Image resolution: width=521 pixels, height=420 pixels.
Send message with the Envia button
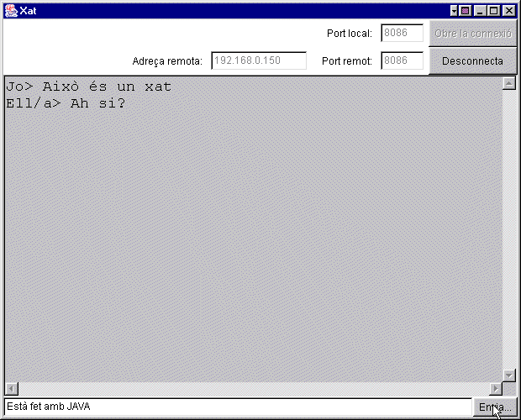(x=495, y=407)
